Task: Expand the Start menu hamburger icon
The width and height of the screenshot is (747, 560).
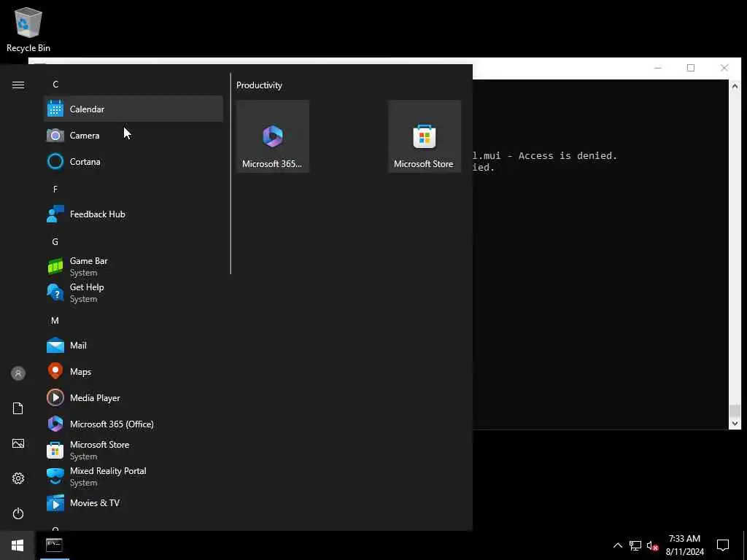Action: 18,85
